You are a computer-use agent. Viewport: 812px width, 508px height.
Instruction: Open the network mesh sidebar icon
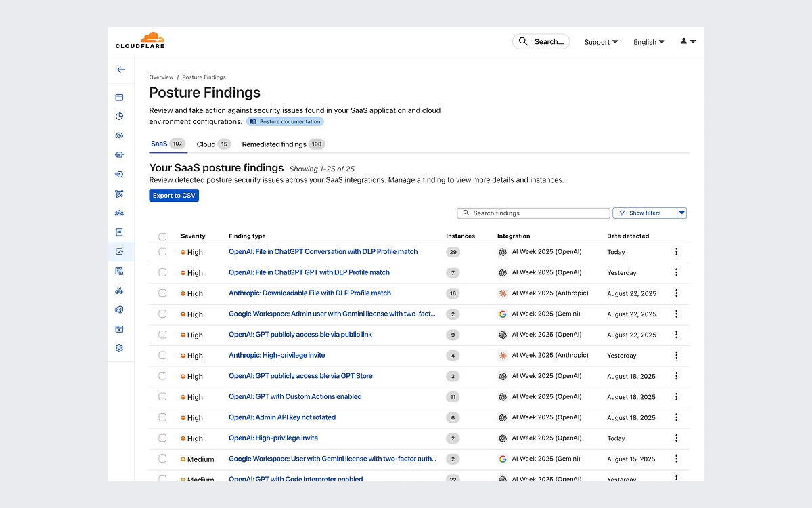click(x=119, y=194)
